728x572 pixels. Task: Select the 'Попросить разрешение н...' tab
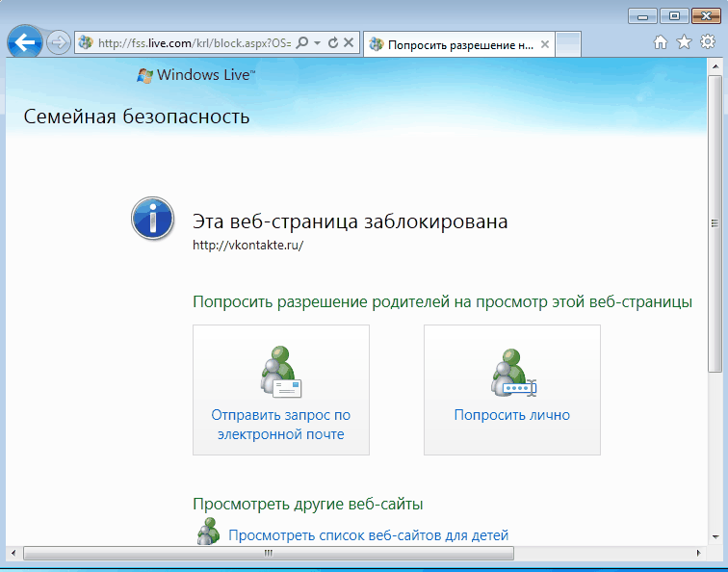(458, 45)
